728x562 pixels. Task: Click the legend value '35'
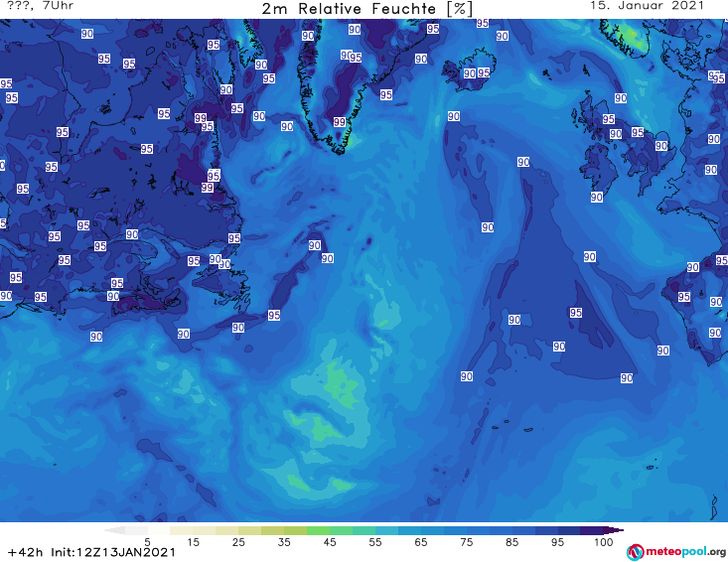tap(284, 542)
